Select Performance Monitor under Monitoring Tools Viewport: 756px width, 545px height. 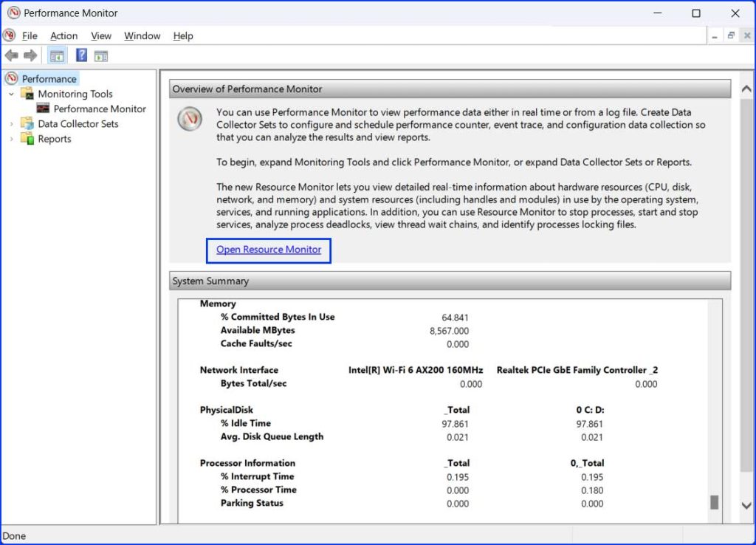tap(100, 109)
